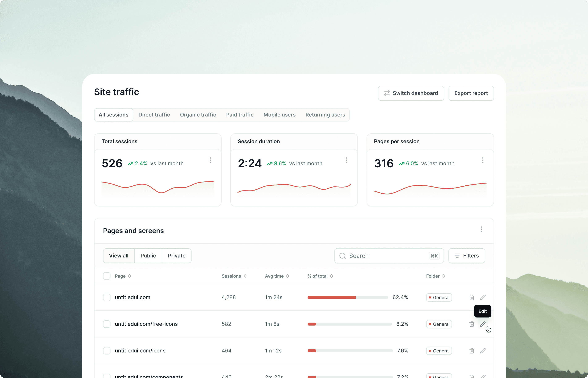Viewport: 588px width, 378px height.
Task: Switch to the Organic traffic tab
Action: pos(198,115)
